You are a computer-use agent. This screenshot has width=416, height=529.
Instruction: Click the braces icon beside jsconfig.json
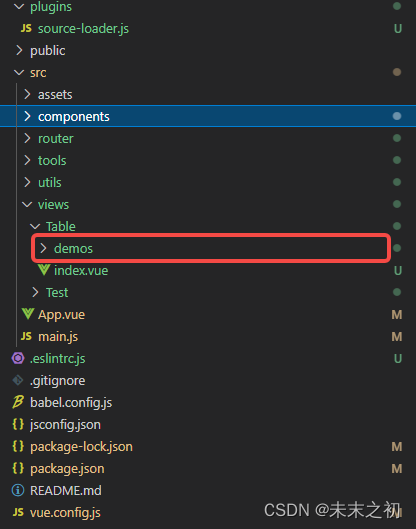click(18, 424)
